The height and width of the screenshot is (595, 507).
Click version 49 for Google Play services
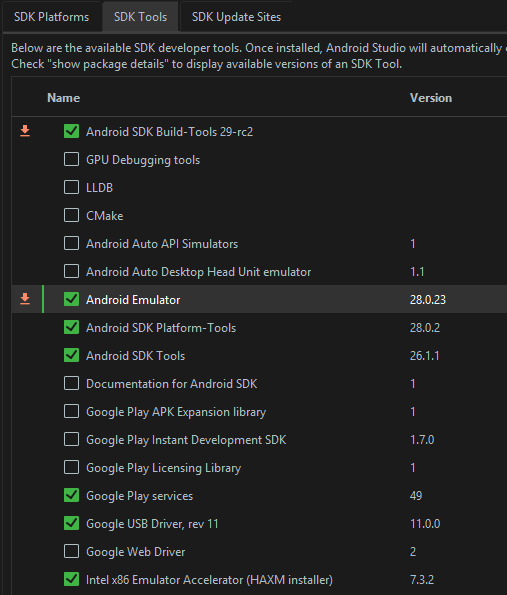(416, 496)
